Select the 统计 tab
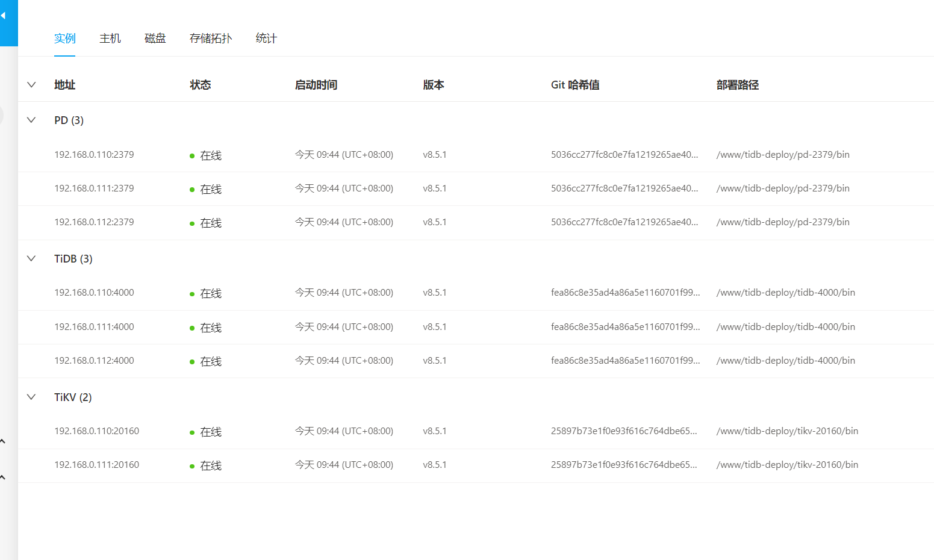This screenshot has height=560, width=934. coord(266,39)
